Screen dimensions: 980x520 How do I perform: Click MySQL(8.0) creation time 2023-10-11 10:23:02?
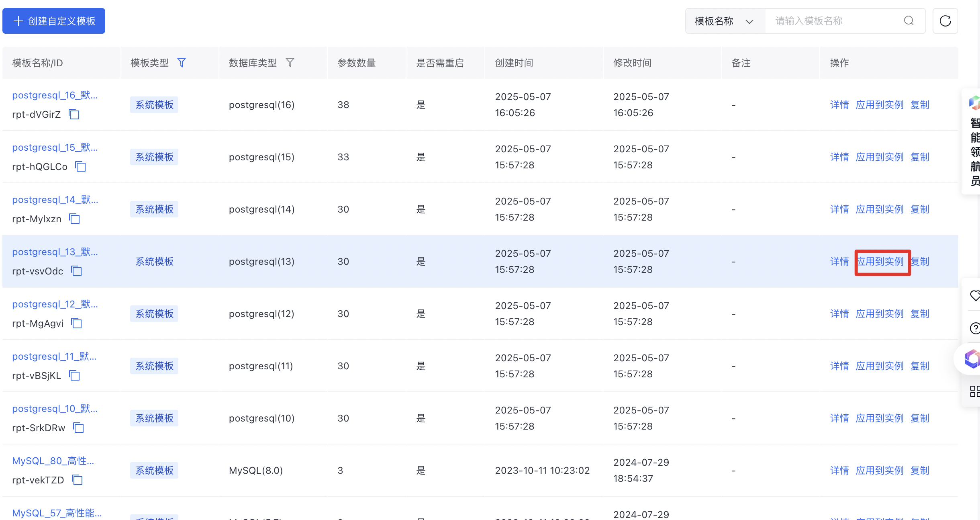[542, 471]
